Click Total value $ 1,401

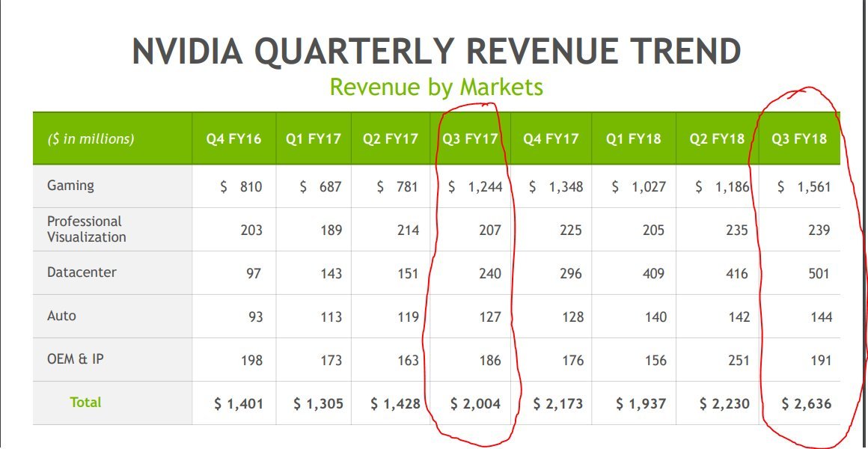click(x=239, y=404)
